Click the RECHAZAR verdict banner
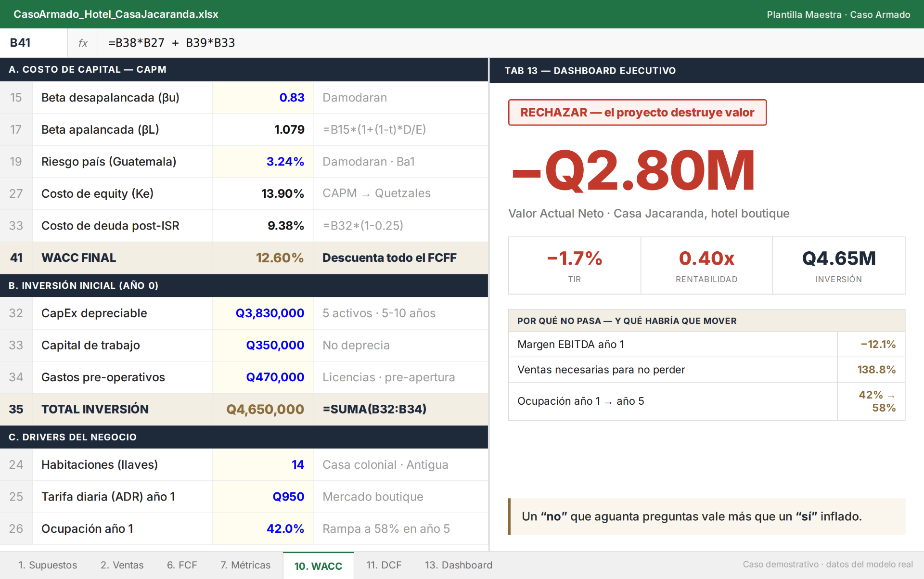The image size is (924, 579). click(637, 112)
